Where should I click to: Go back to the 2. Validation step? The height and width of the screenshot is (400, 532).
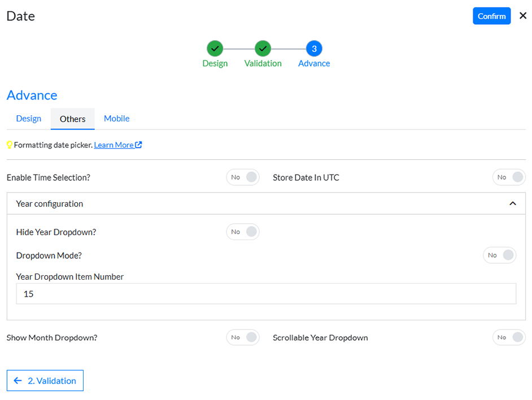pos(45,380)
